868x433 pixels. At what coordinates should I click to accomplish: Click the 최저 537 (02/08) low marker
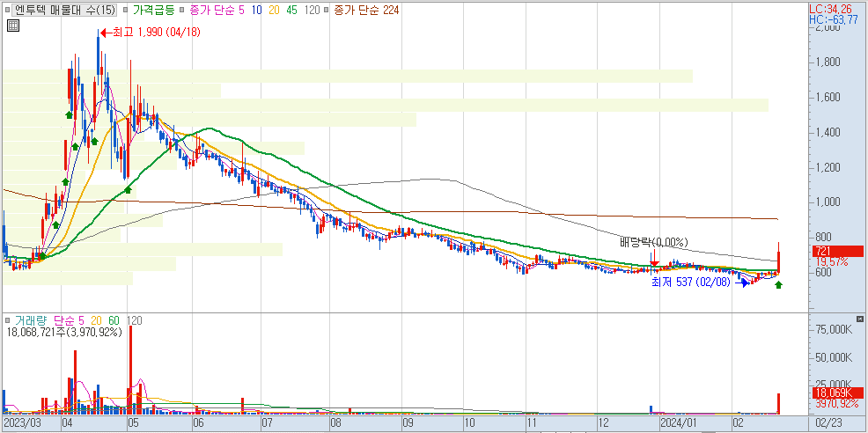[x=690, y=283]
